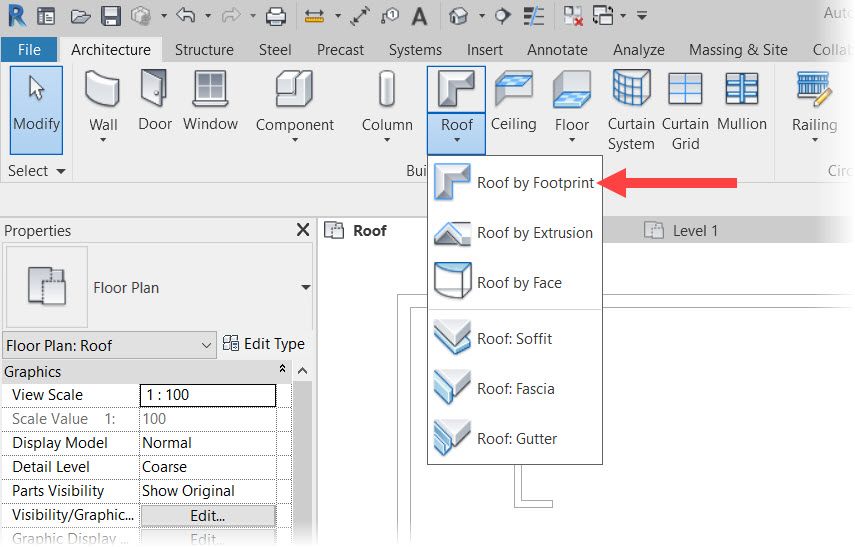This screenshot has width=855, height=547.
Task: Click the Close Inactive Views icon
Action: 573,16
